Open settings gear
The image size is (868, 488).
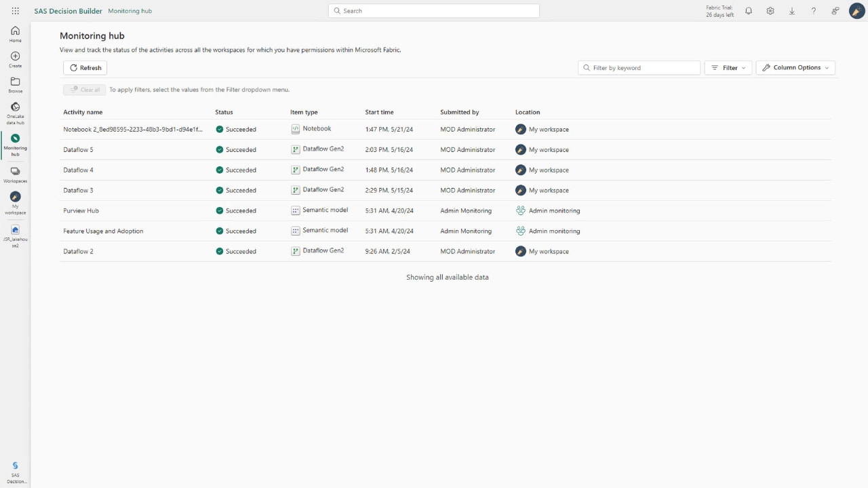click(x=770, y=11)
